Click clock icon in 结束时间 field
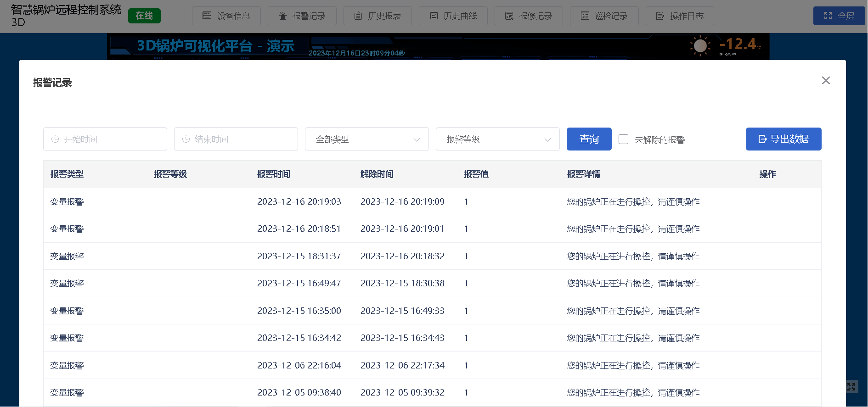 tap(186, 139)
